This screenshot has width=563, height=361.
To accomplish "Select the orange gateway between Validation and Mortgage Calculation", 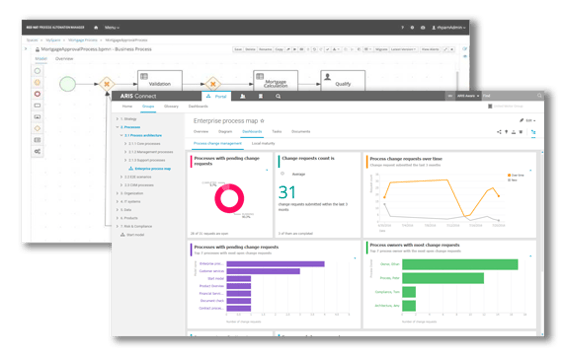I will (213, 84).
